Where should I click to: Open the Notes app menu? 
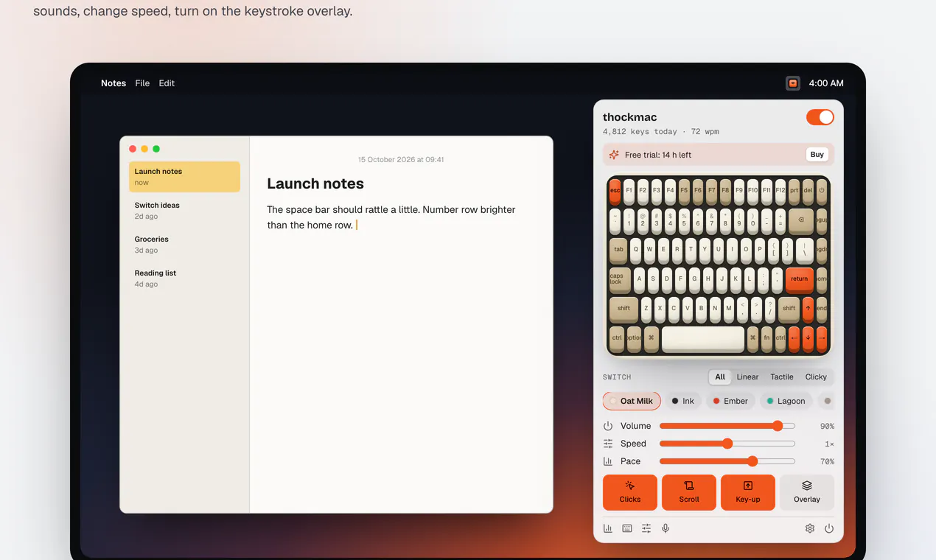click(113, 83)
